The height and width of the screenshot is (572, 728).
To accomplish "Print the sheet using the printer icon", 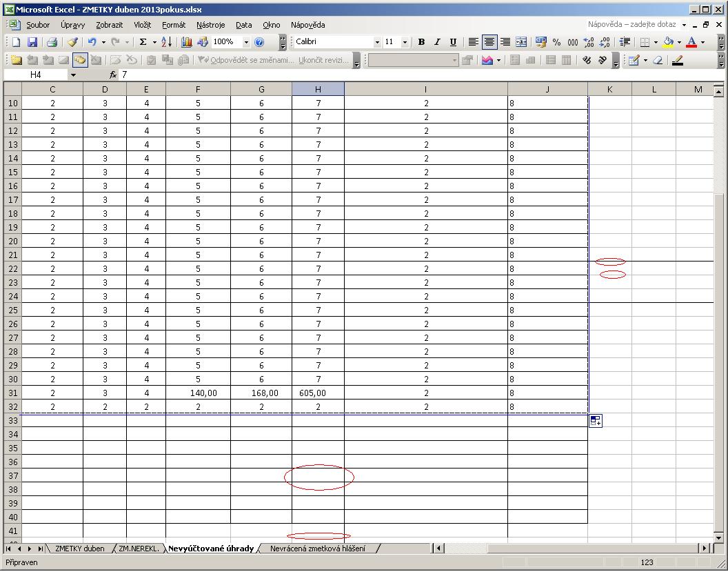I will [52, 42].
